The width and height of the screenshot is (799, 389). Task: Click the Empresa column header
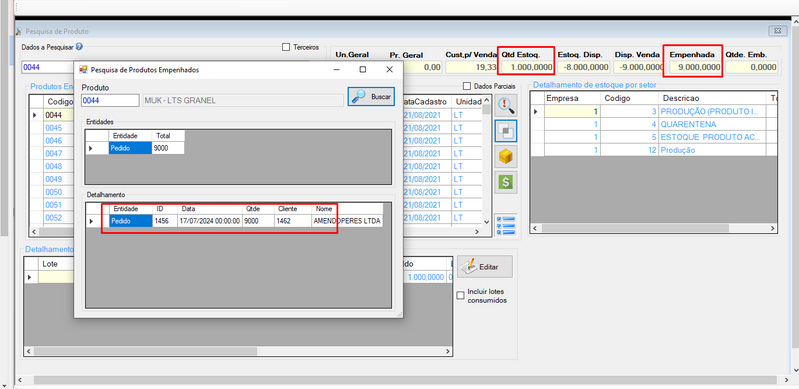click(572, 98)
